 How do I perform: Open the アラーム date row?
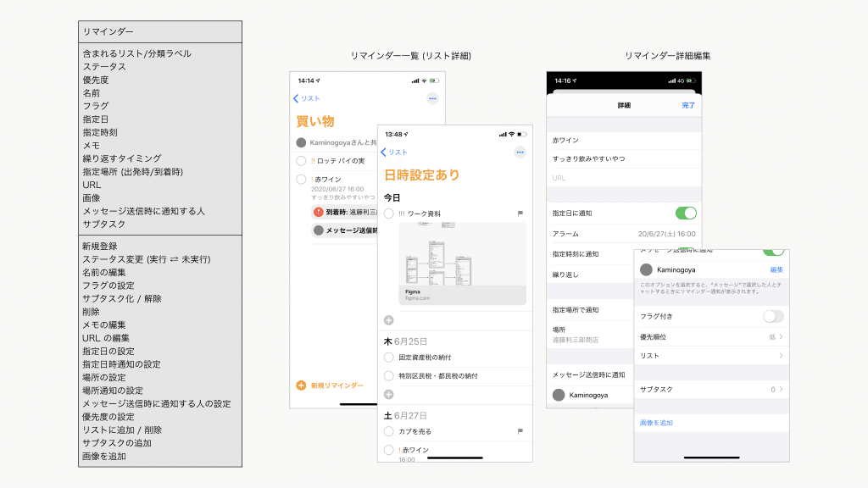click(x=624, y=234)
